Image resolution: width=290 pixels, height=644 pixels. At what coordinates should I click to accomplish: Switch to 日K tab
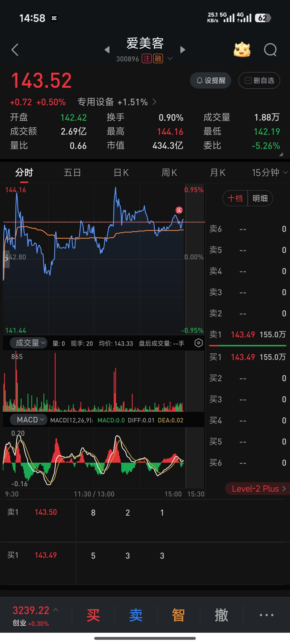pos(121,172)
